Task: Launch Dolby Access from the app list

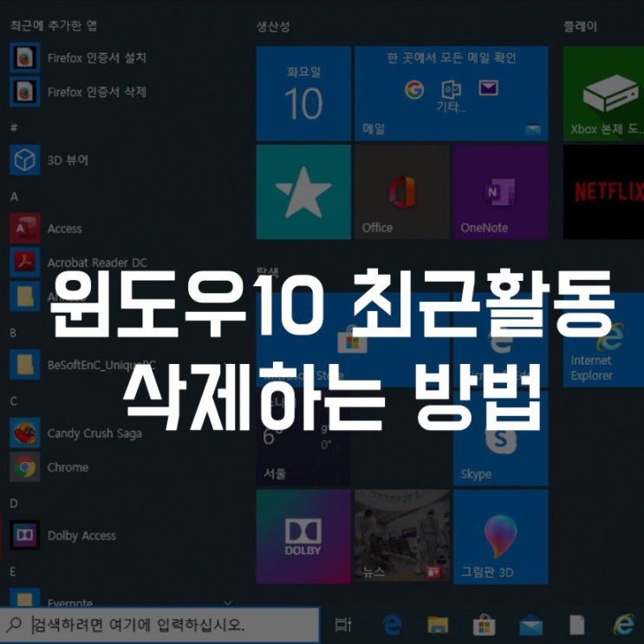Action: click(x=62, y=535)
